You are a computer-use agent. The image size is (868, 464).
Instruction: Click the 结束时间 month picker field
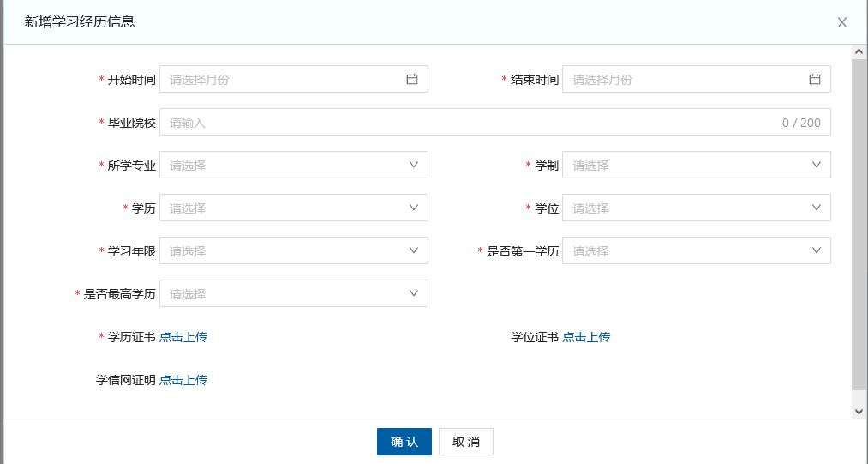pos(685,79)
